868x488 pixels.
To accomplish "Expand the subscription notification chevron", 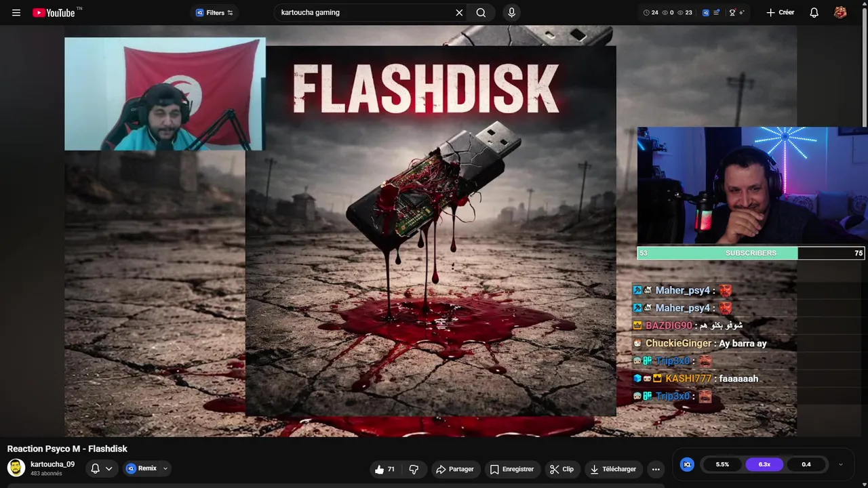I will (x=108, y=468).
